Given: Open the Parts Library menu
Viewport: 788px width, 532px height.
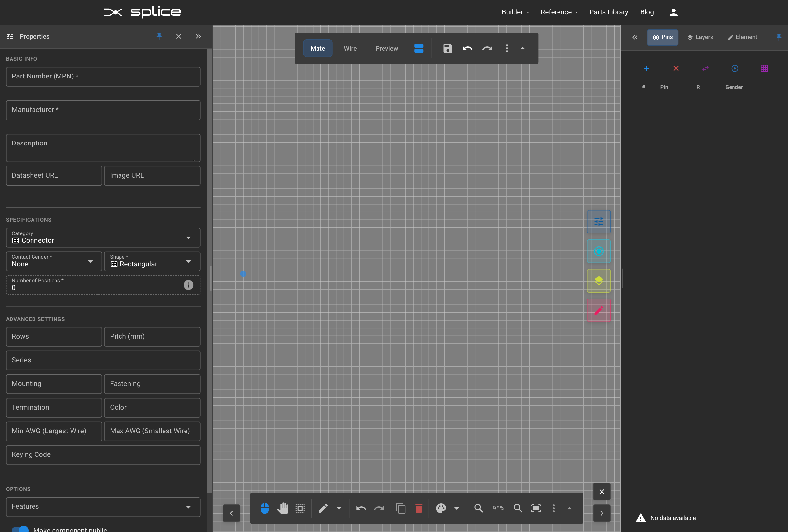Looking at the screenshot, I should (608, 12).
